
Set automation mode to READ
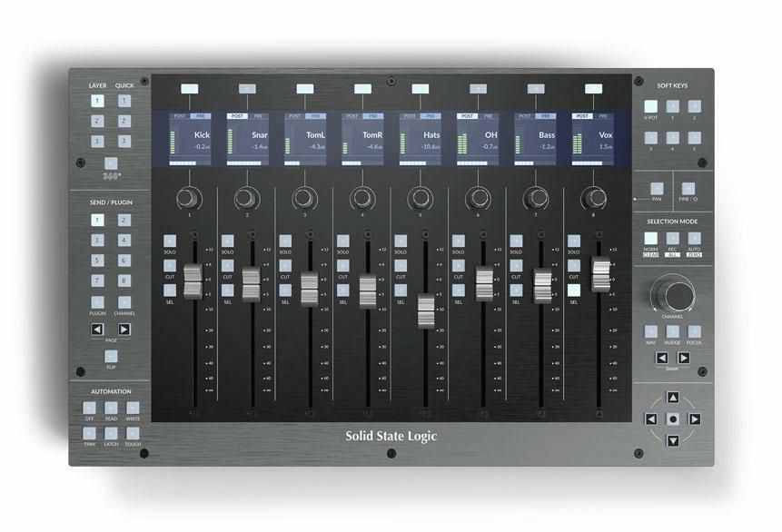pyautogui.click(x=111, y=408)
